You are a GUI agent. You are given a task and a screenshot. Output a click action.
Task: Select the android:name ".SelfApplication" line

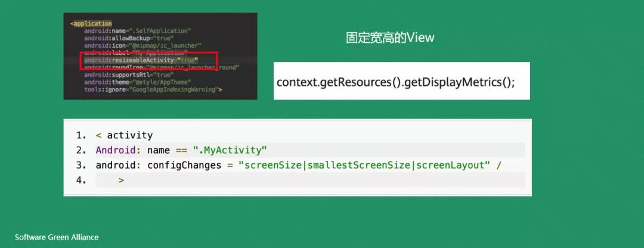click(x=138, y=31)
